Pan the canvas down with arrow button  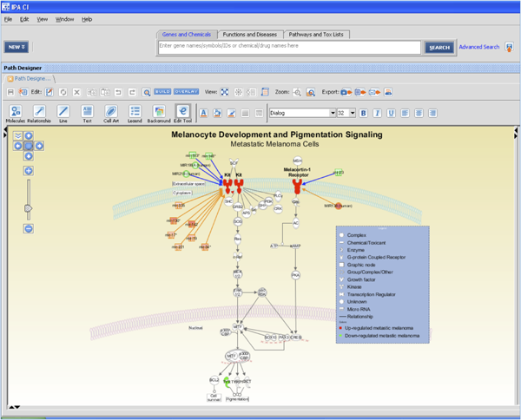click(x=29, y=156)
